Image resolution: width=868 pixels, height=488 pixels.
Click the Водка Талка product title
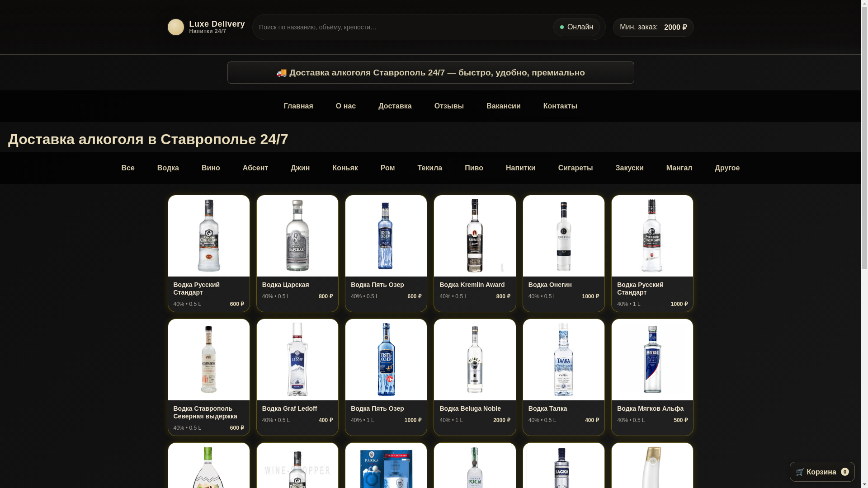coord(548,408)
